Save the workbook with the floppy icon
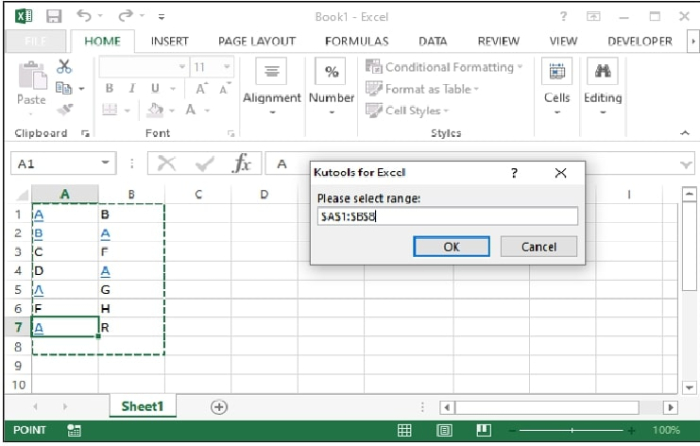The width and height of the screenshot is (700, 446). click(54, 17)
